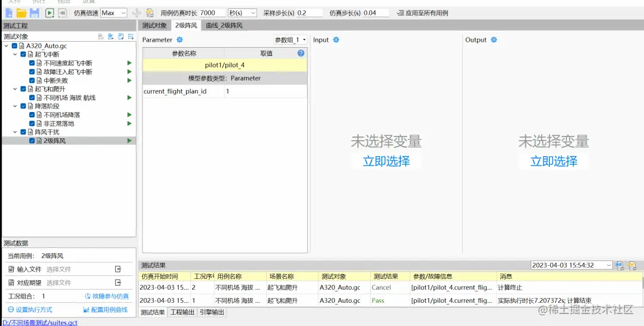Collapse the 降落阶段 tree group

15,106
